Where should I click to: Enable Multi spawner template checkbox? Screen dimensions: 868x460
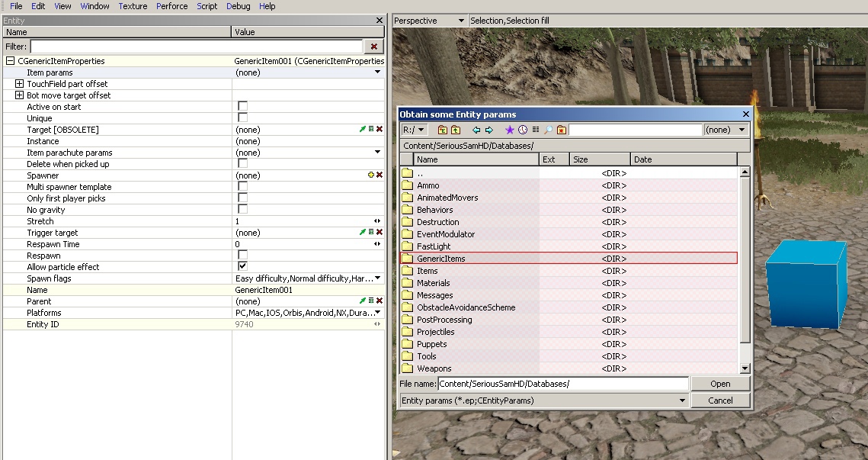242,187
